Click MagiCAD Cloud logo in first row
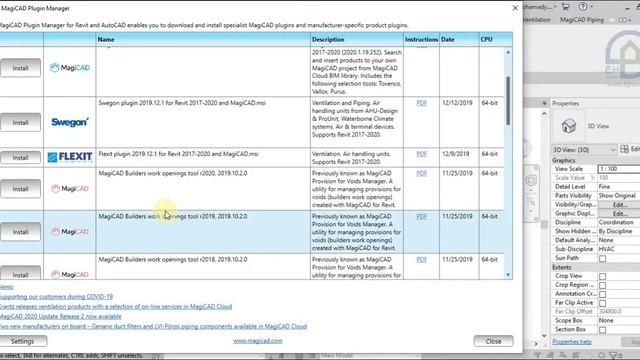Screen dimensions: 640x360 tap(70, 68)
